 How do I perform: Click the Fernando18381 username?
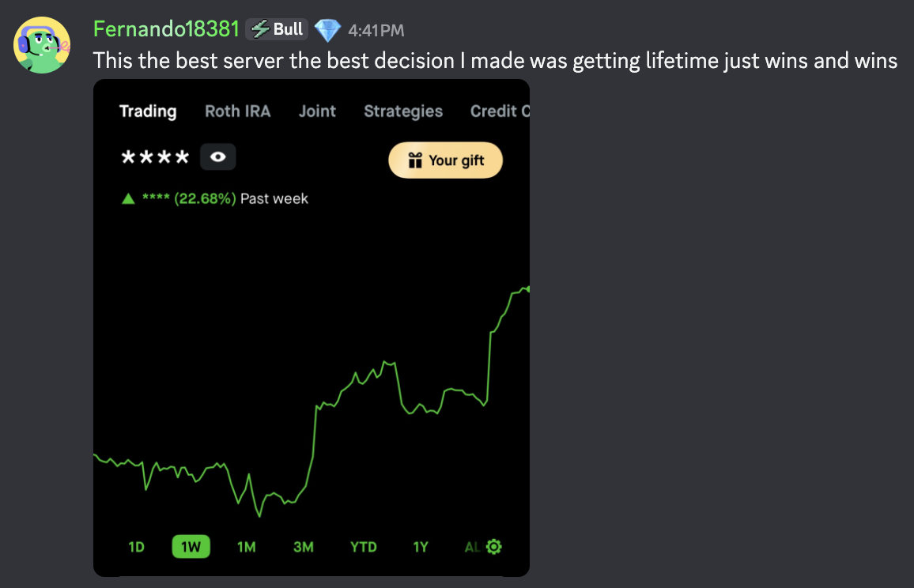click(166, 29)
